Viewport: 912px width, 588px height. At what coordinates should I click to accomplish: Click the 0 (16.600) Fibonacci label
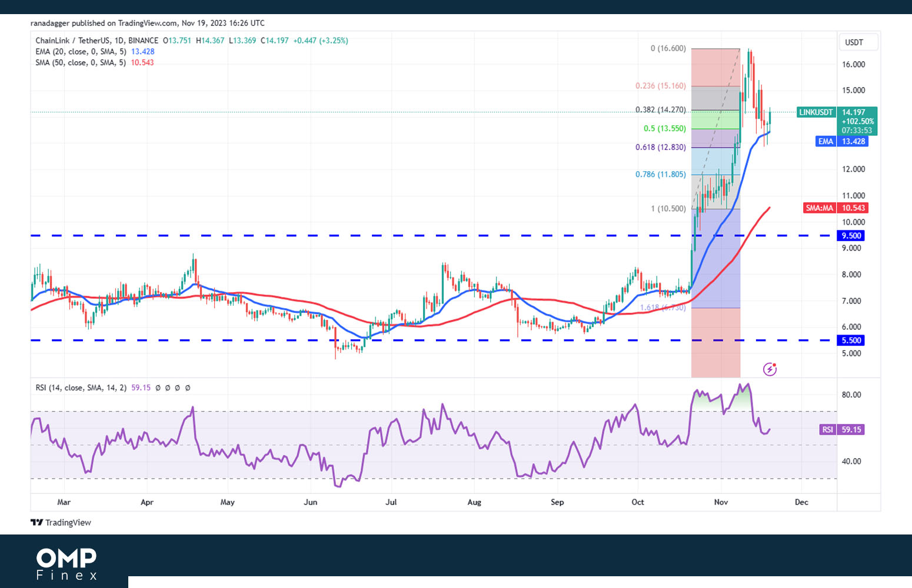click(668, 49)
